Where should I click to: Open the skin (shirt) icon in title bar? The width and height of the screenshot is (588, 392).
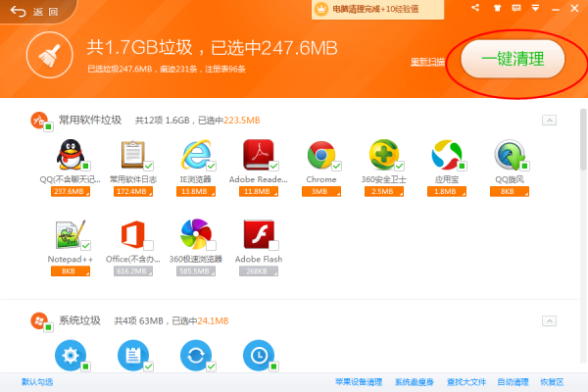tap(497, 8)
